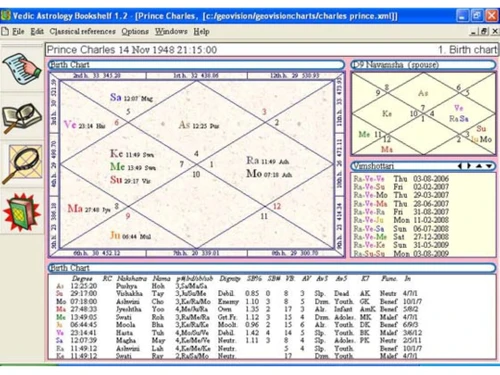
Task: Select Ra-Ve-Sa dasha row 06-07-2008
Action: [x=401, y=228]
